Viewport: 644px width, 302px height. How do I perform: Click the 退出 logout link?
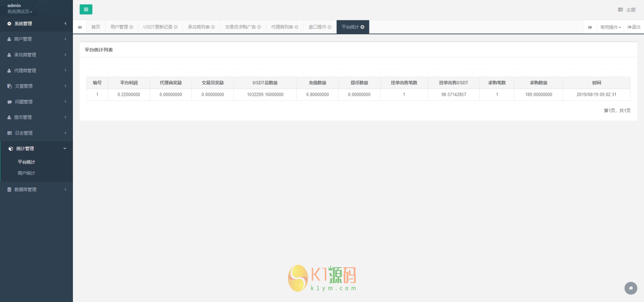pos(634,27)
